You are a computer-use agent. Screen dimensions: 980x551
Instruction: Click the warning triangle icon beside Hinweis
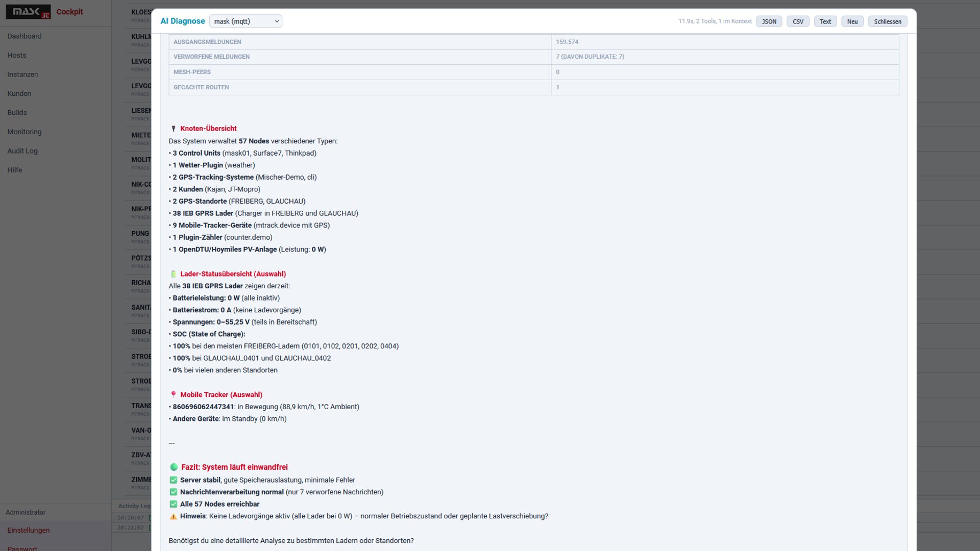coord(174,516)
